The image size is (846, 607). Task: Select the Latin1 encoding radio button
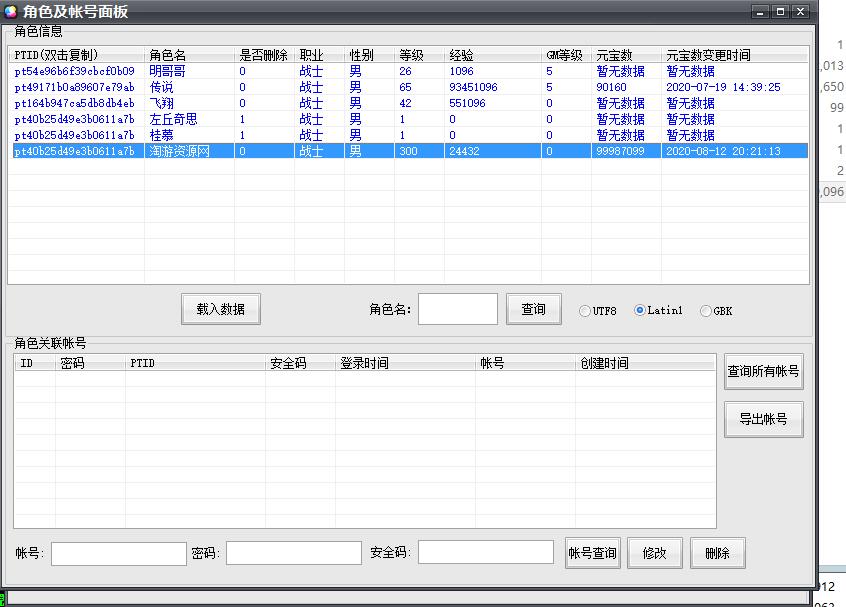[640, 310]
